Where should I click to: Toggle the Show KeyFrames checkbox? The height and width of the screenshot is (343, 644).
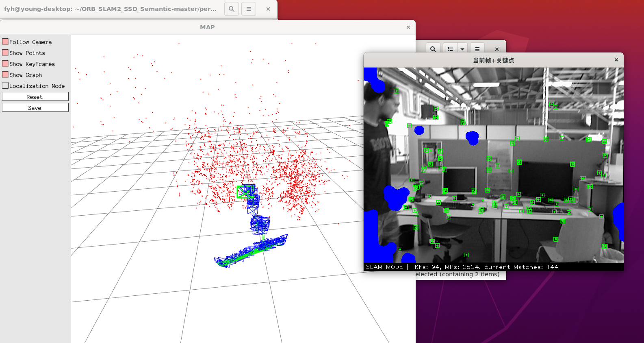(x=5, y=63)
